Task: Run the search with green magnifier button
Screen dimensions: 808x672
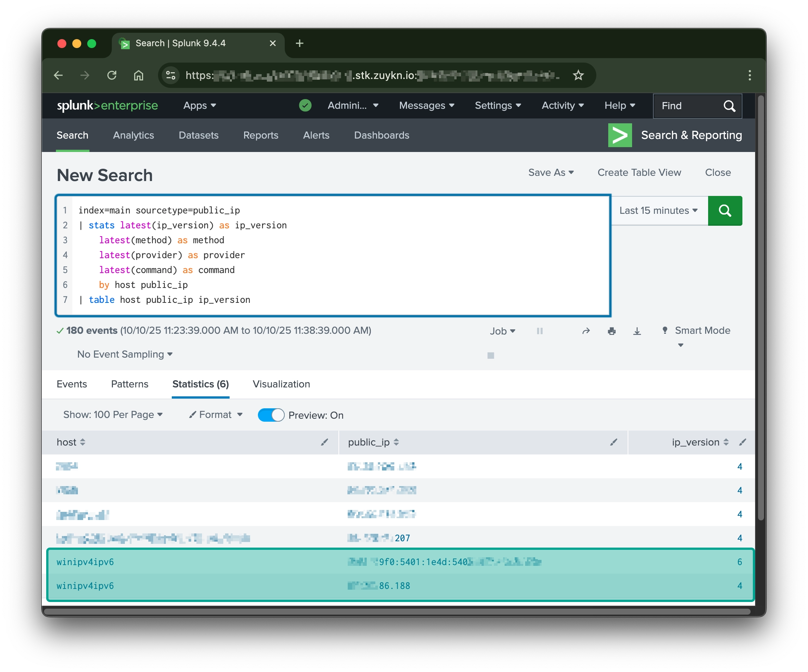Action: tap(725, 210)
